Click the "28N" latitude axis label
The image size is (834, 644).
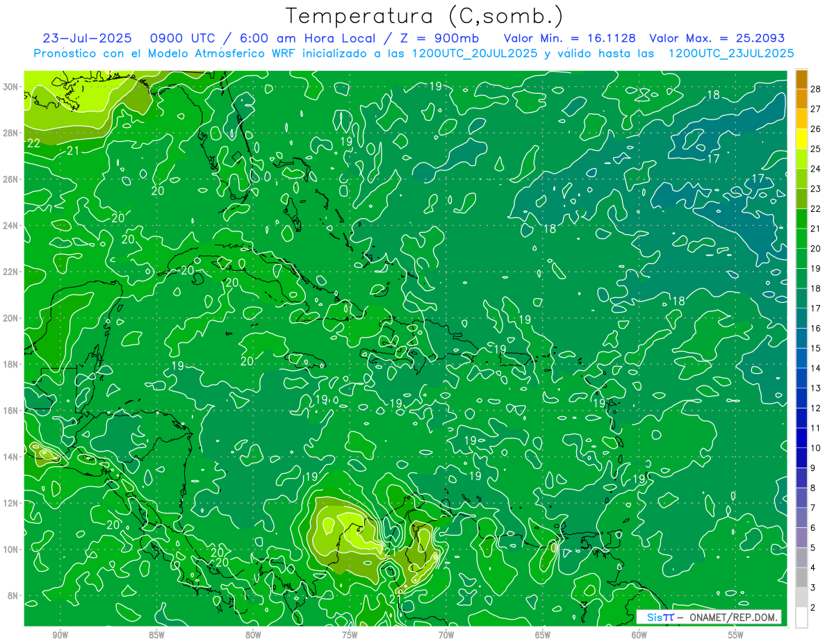coord(11,133)
